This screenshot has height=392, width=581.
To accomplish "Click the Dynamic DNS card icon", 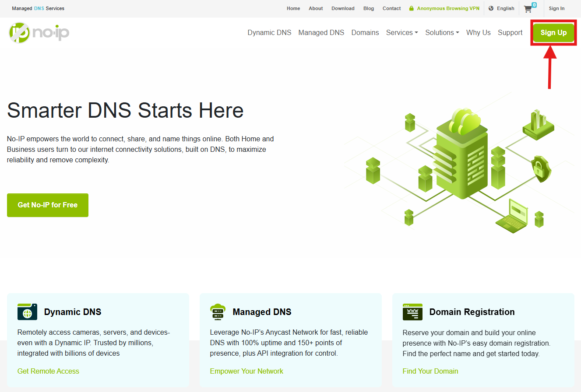I will [x=27, y=312].
